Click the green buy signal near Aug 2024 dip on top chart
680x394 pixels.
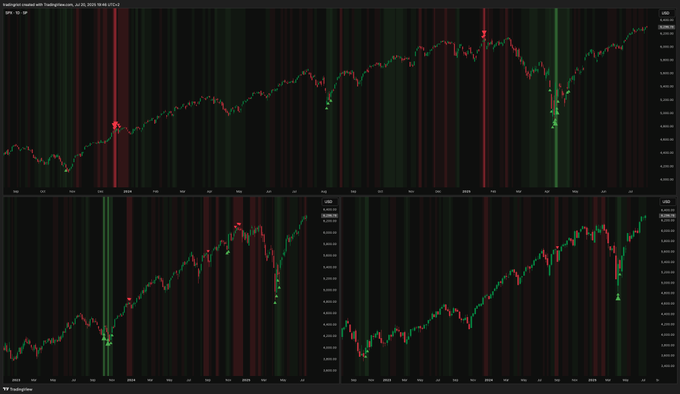tap(328, 104)
